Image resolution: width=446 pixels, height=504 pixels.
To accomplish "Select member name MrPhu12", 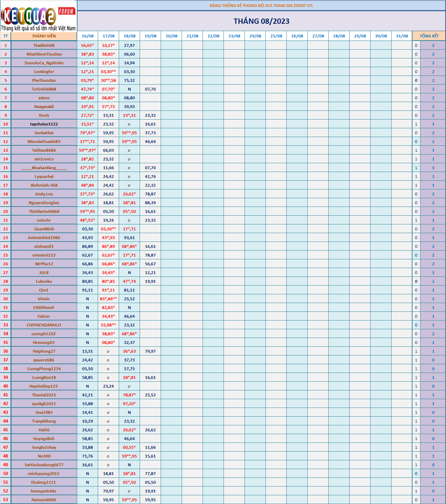I will pyautogui.click(x=44, y=264).
